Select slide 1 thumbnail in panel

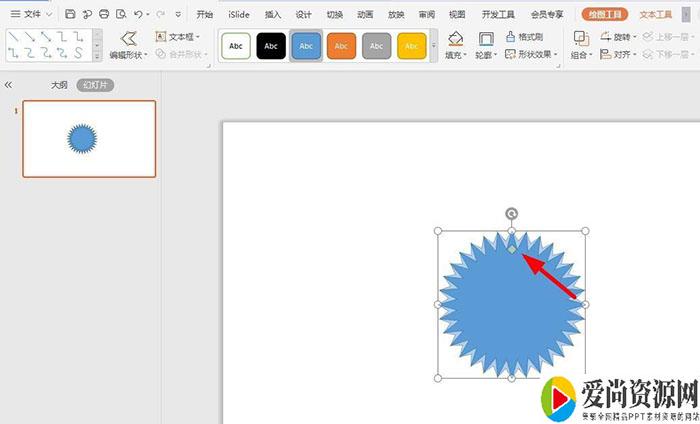tap(89, 139)
